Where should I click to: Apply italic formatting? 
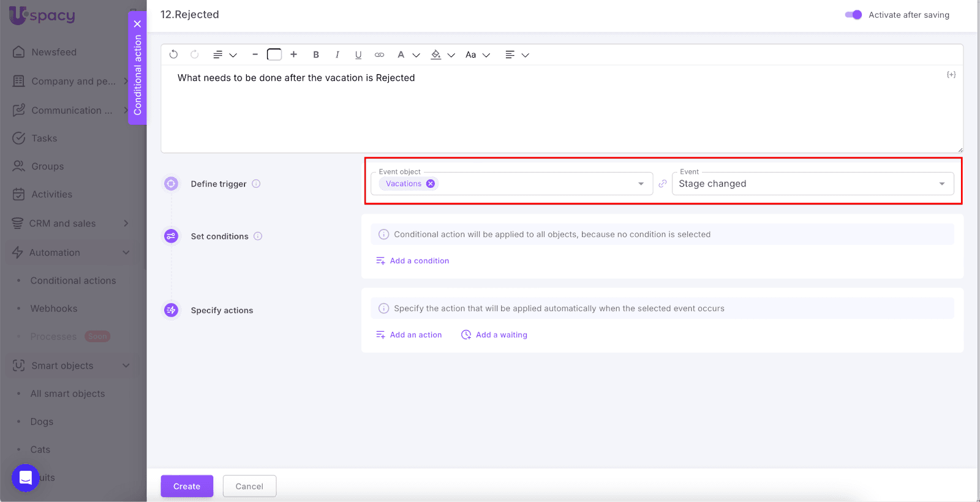[x=337, y=54]
